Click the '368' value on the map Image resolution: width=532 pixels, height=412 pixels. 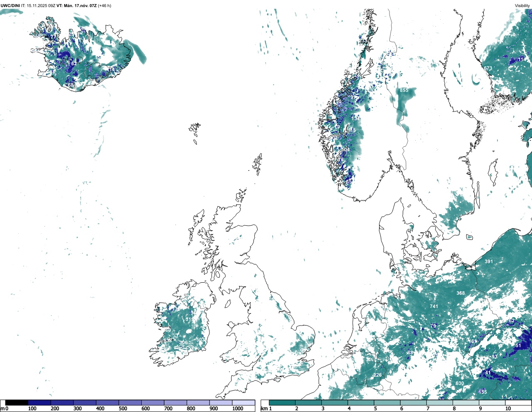(x=461, y=293)
